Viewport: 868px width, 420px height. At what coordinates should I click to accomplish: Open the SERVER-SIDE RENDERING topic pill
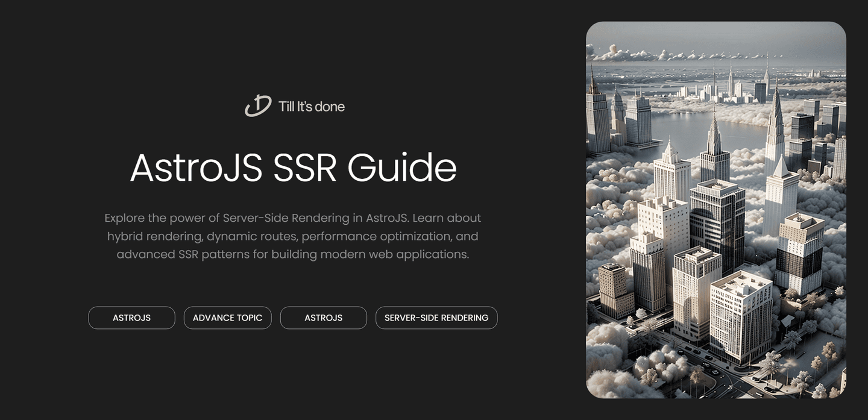click(x=436, y=318)
